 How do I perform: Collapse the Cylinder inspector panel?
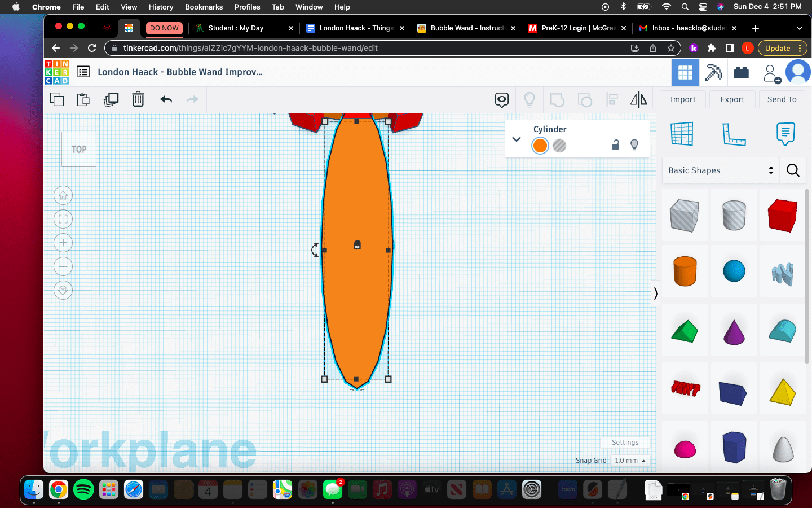coord(517,139)
